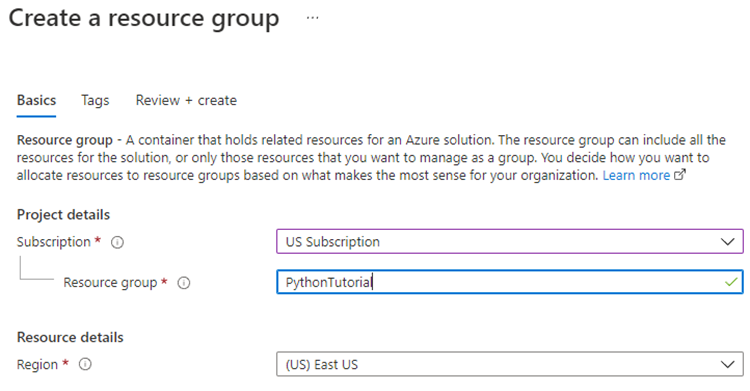Expand the Subscription dropdown chevron arrow
Viewport: 750px width, 391px height.
pos(728,242)
